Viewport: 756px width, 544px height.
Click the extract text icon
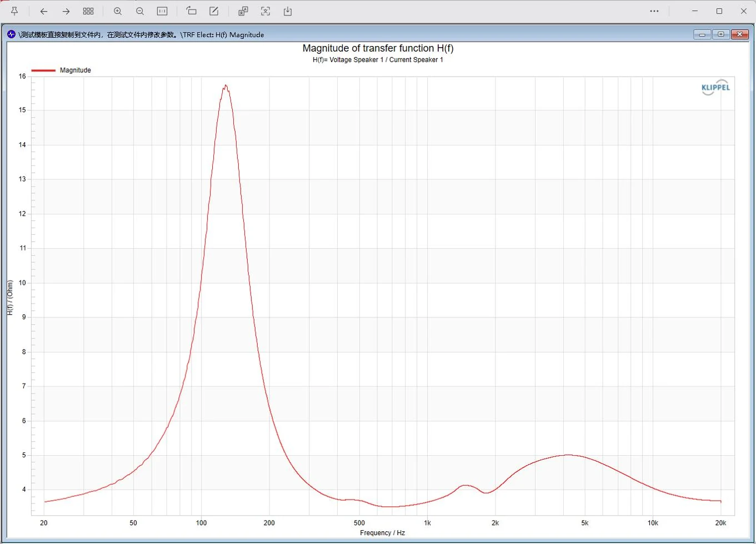266,11
